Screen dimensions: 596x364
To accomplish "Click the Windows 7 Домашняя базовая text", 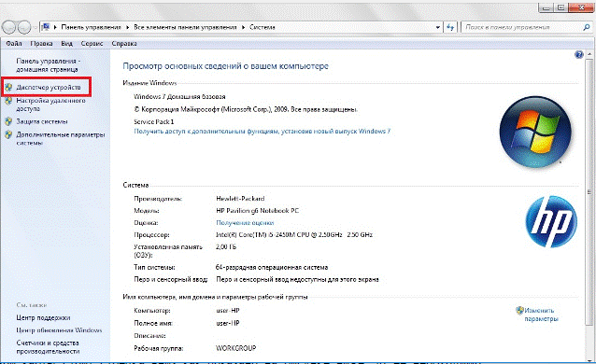I will coord(179,97).
